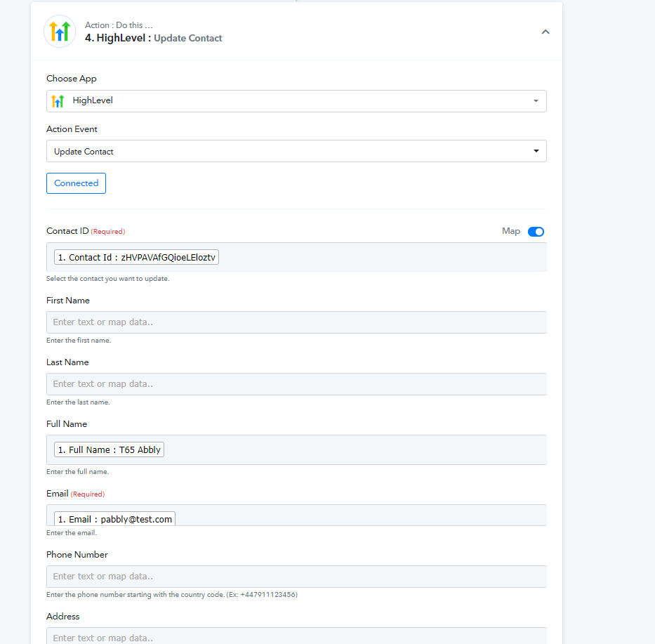The image size is (655, 644).
Task: Click the HighLevel logo in step header
Action: [x=60, y=32]
